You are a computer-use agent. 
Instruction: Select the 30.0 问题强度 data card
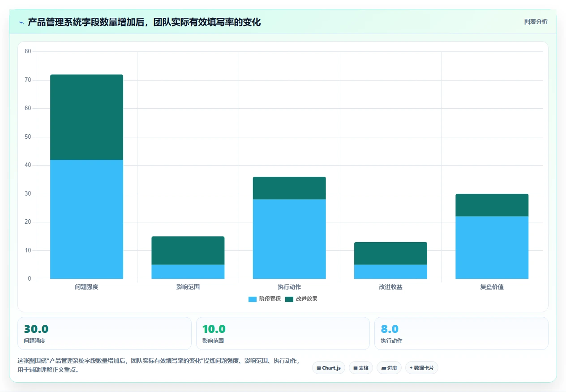click(104, 333)
